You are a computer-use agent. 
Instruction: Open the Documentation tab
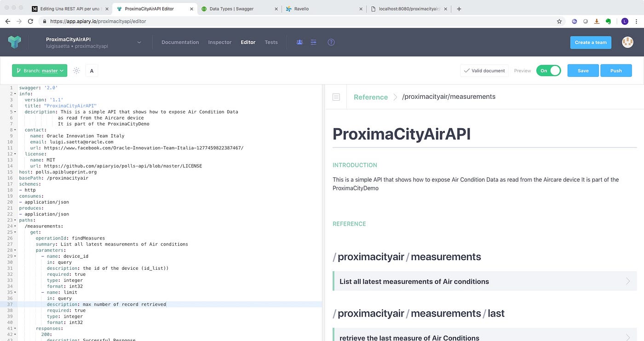pos(180,42)
